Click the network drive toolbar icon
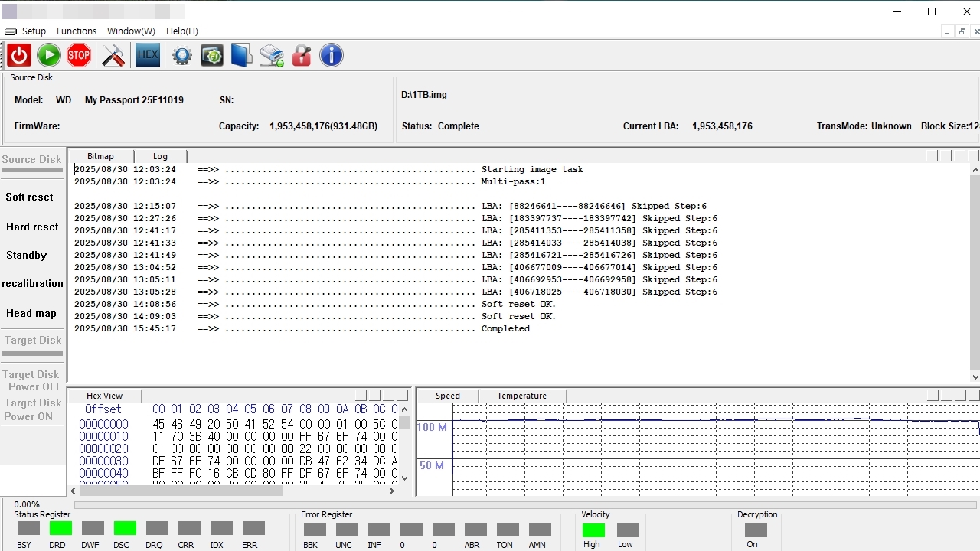Screen dimensions: 980x551 [x=272, y=55]
